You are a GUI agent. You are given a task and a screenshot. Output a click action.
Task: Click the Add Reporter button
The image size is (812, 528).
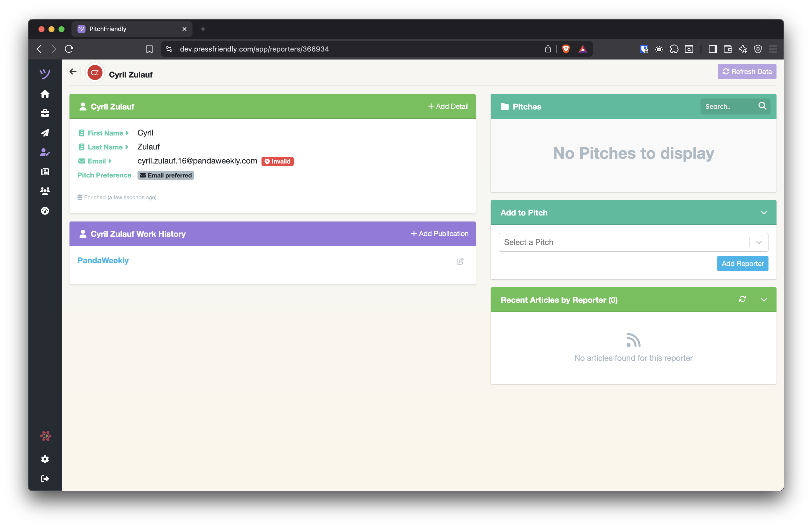[742, 264]
